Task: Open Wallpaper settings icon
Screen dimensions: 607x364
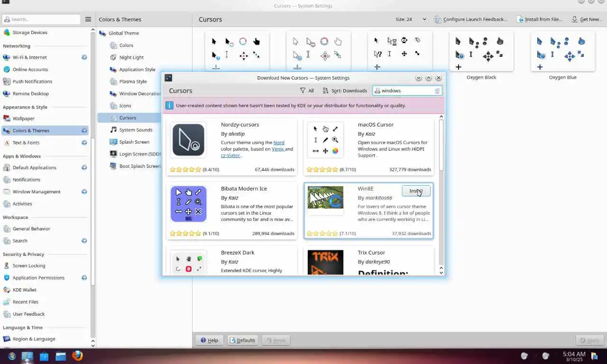Action: (x=7, y=118)
